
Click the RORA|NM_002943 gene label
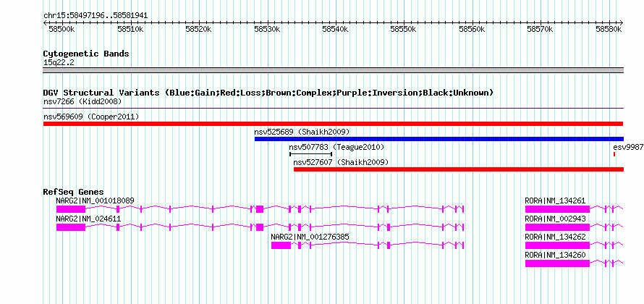(555, 219)
